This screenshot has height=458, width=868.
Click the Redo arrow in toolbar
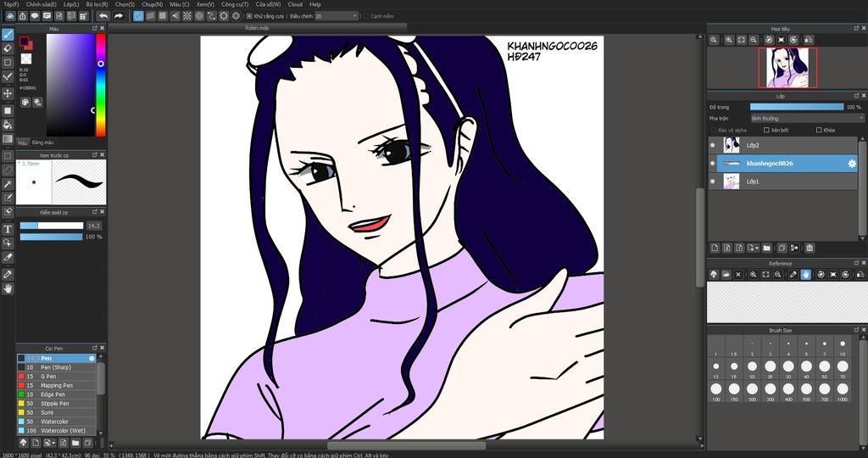point(118,16)
